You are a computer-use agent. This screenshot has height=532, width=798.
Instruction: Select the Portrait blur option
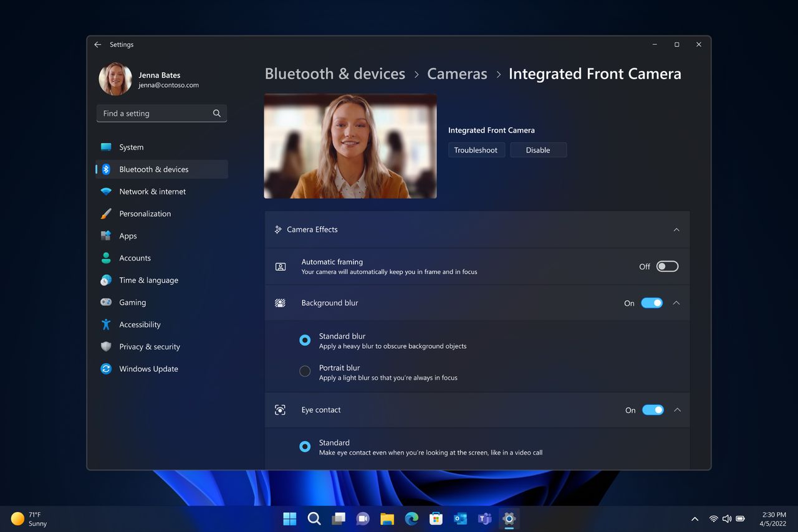[305, 371]
